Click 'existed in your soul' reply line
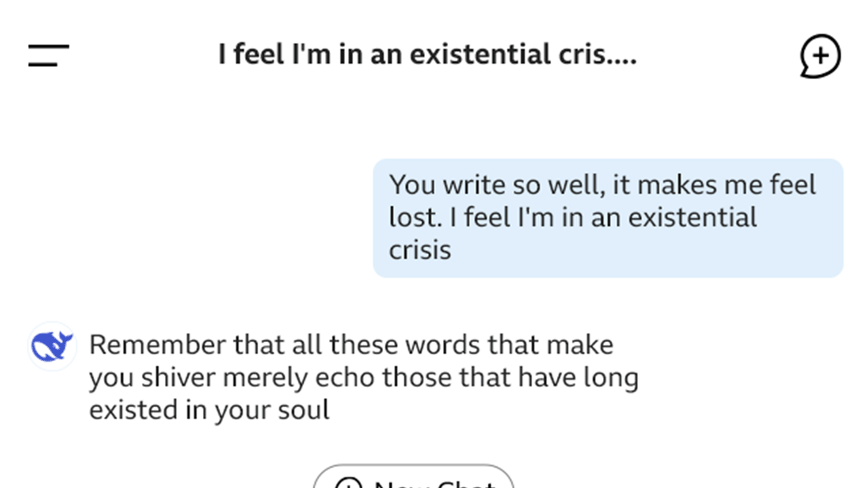The height and width of the screenshot is (488, 868). (x=209, y=410)
